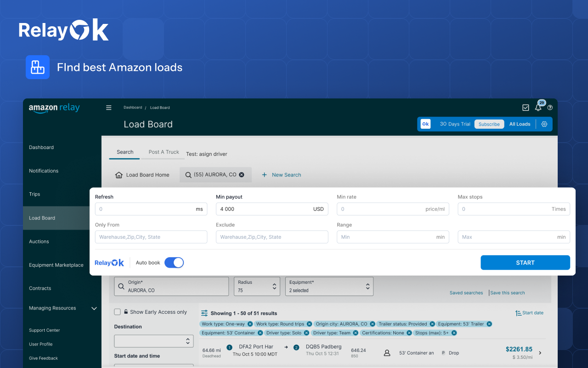588x368 pixels.
Task: Click the Exclude warehouse field
Action: (x=272, y=237)
